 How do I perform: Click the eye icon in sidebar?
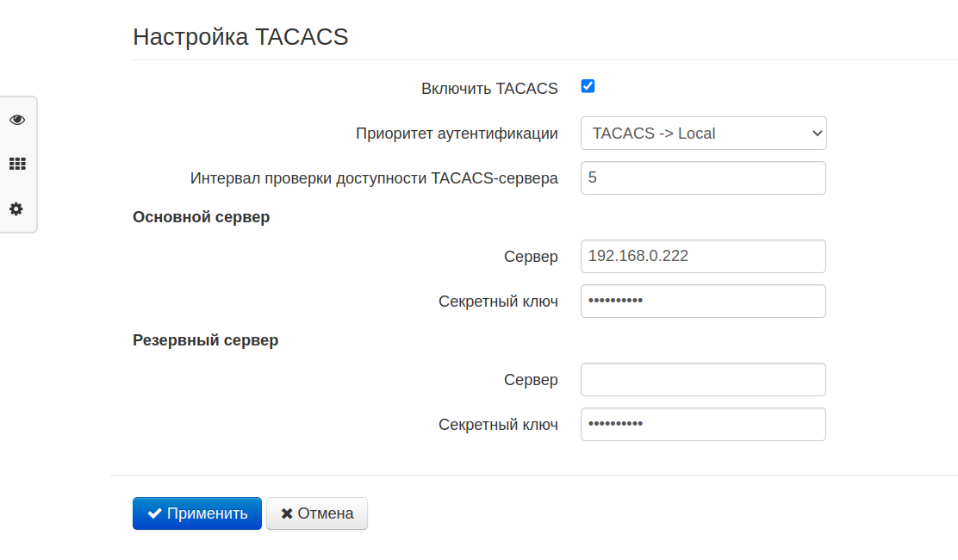pos(17,120)
